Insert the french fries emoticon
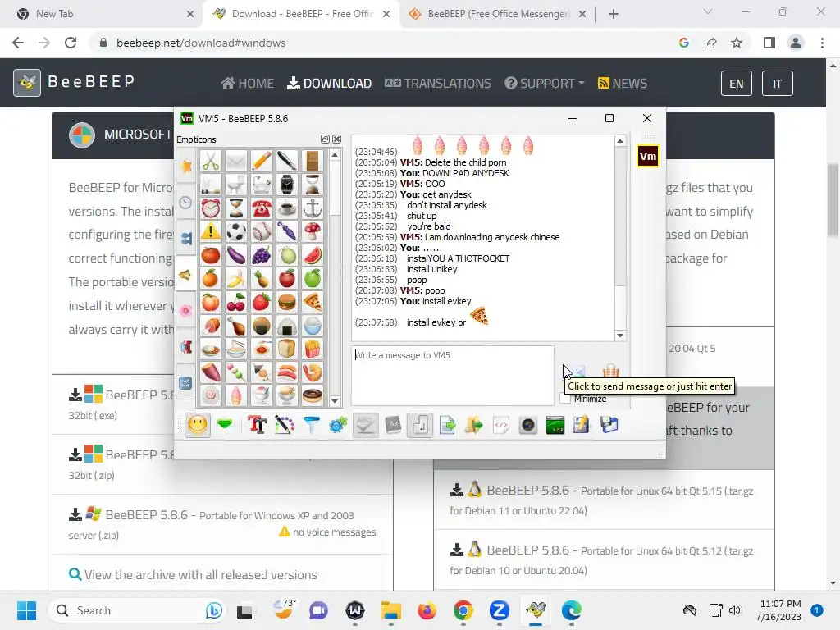Viewport: 840px width, 630px height. (313, 349)
